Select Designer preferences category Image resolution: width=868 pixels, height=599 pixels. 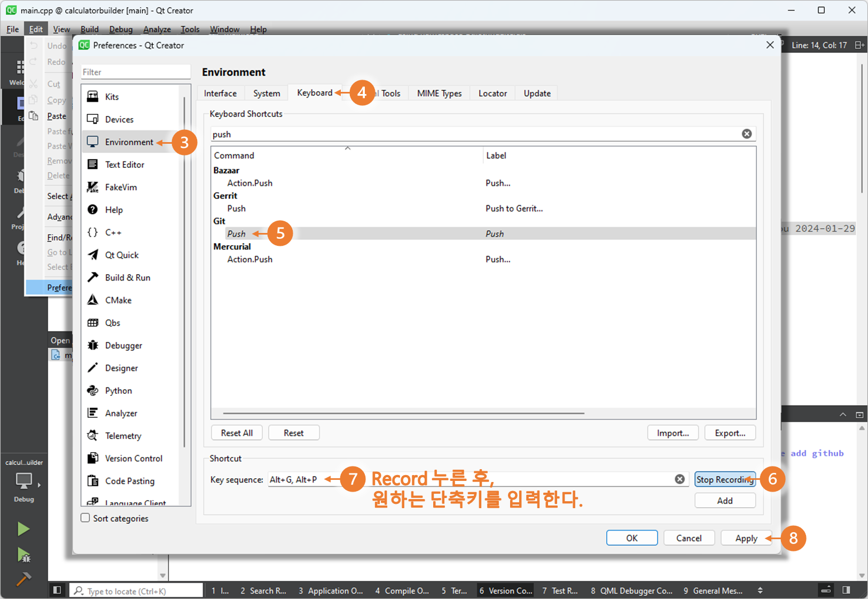tap(132, 368)
